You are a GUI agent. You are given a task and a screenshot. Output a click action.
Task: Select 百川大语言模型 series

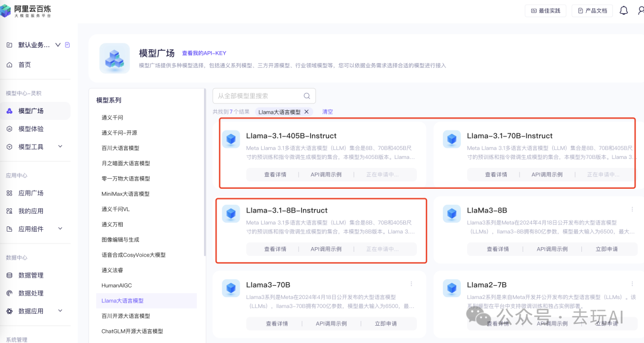point(120,148)
